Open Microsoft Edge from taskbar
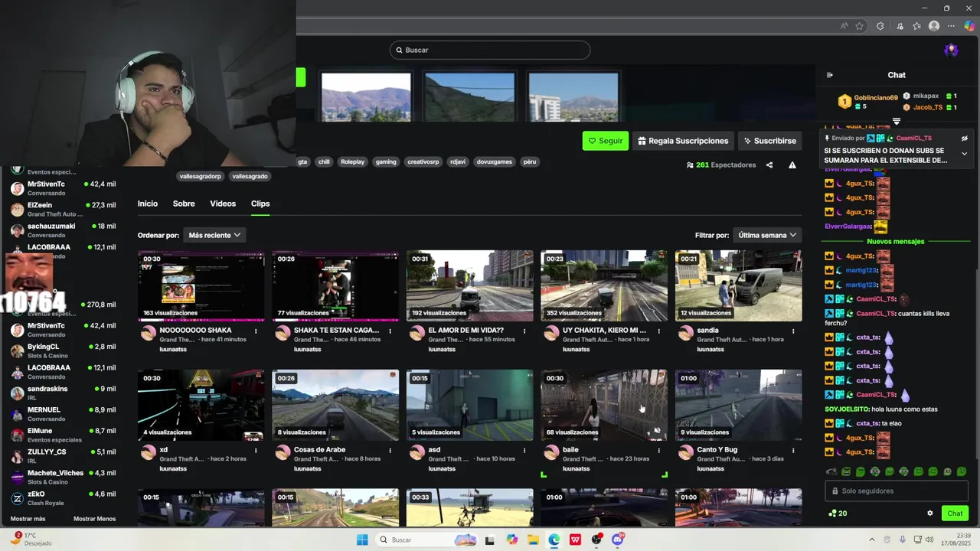Screen dimensions: 980x551 coord(554,540)
